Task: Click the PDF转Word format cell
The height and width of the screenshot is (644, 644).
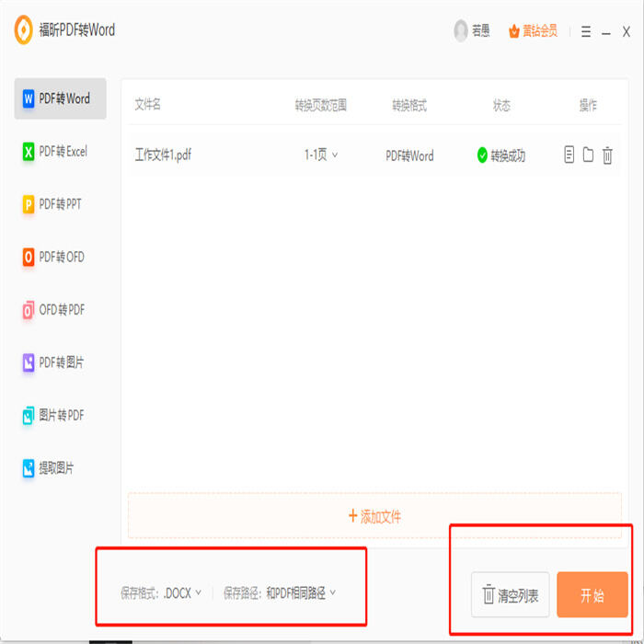Action: (409, 155)
